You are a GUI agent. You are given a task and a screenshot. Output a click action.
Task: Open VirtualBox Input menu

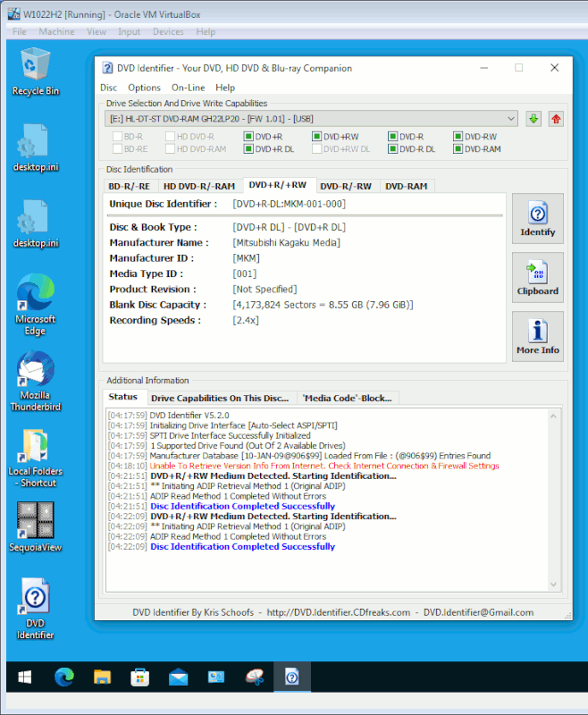[130, 31]
